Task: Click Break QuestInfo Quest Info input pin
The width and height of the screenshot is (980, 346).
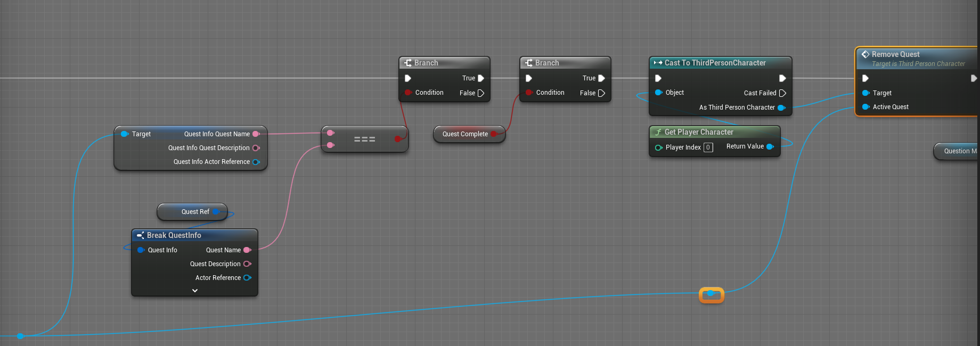Action: 141,250
